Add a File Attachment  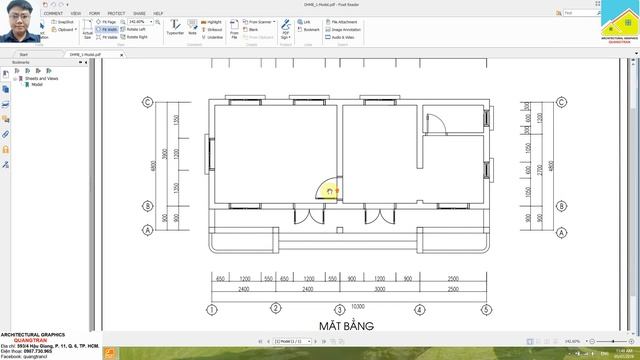[341, 22]
